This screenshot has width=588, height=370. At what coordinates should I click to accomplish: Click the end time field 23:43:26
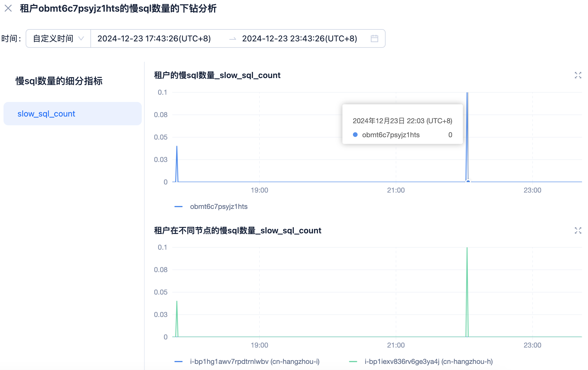pos(299,38)
